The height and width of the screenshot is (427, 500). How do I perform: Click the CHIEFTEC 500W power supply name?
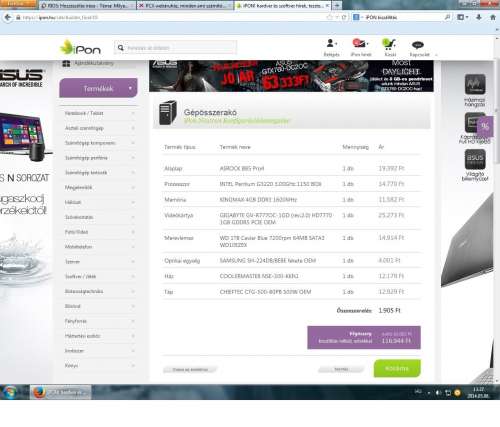[x=265, y=292]
